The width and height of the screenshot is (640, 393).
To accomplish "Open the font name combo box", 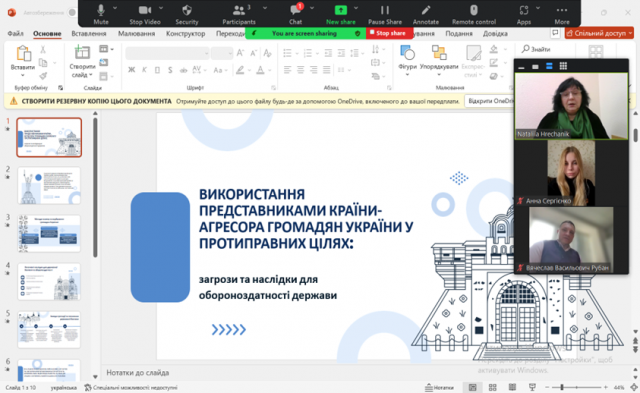I will pyautogui.click(x=167, y=53).
